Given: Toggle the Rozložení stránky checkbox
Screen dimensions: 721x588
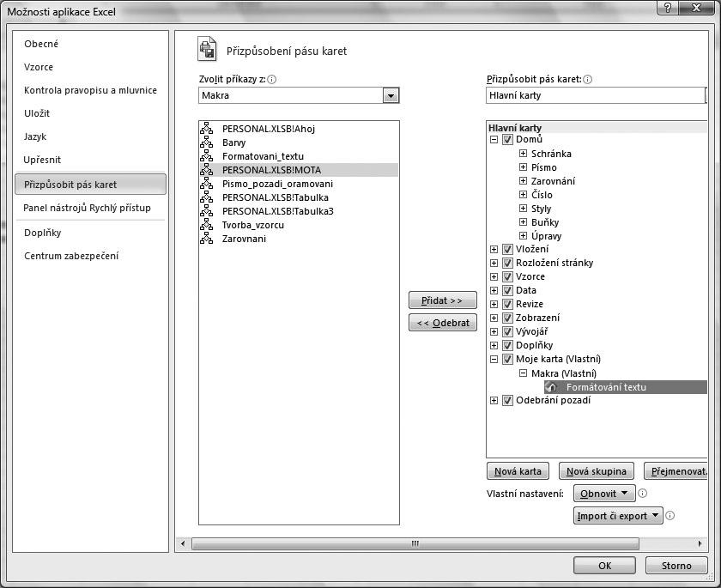Looking at the screenshot, I should (x=507, y=263).
